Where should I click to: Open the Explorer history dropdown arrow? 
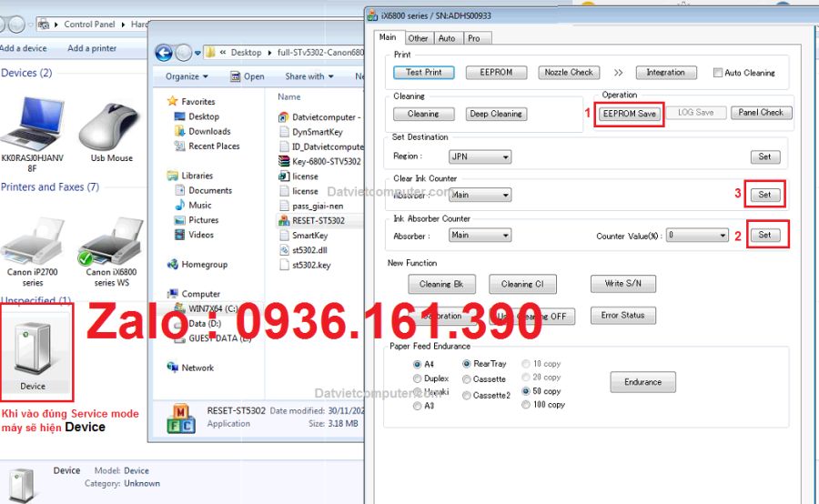(197, 53)
